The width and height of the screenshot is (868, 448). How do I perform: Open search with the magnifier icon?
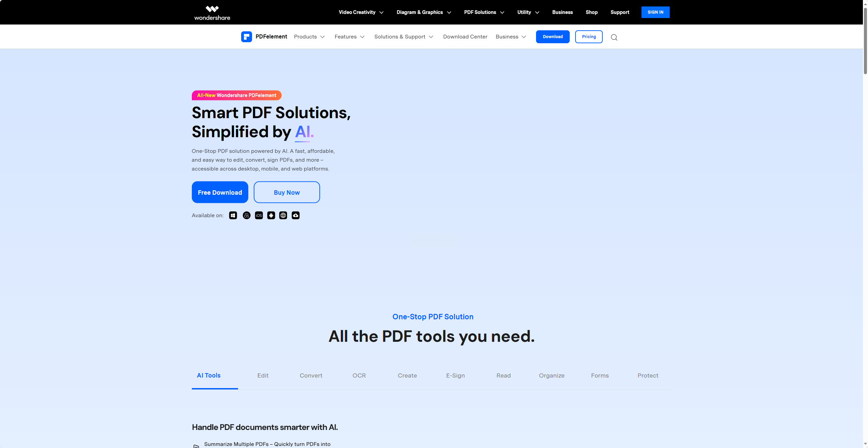click(614, 37)
